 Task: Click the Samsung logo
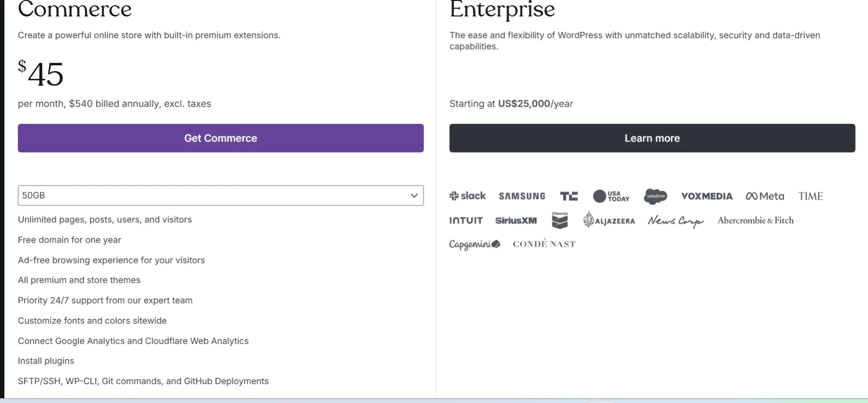click(x=522, y=196)
